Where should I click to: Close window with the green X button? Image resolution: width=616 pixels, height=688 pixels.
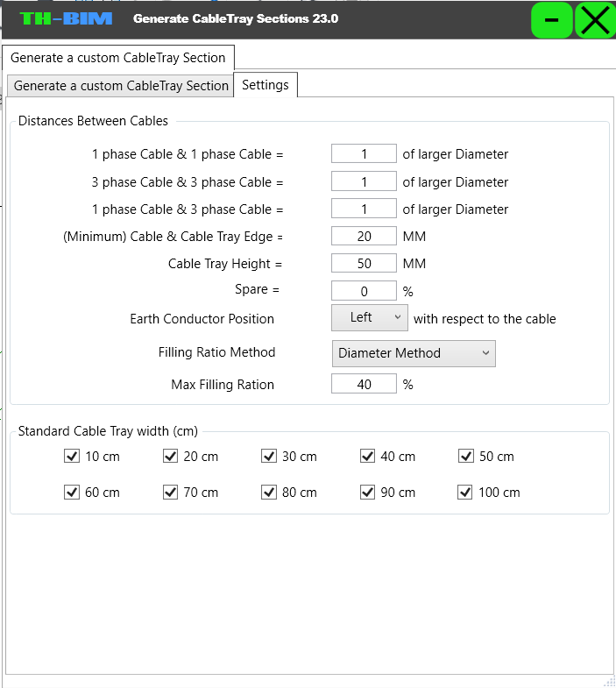coord(595,20)
